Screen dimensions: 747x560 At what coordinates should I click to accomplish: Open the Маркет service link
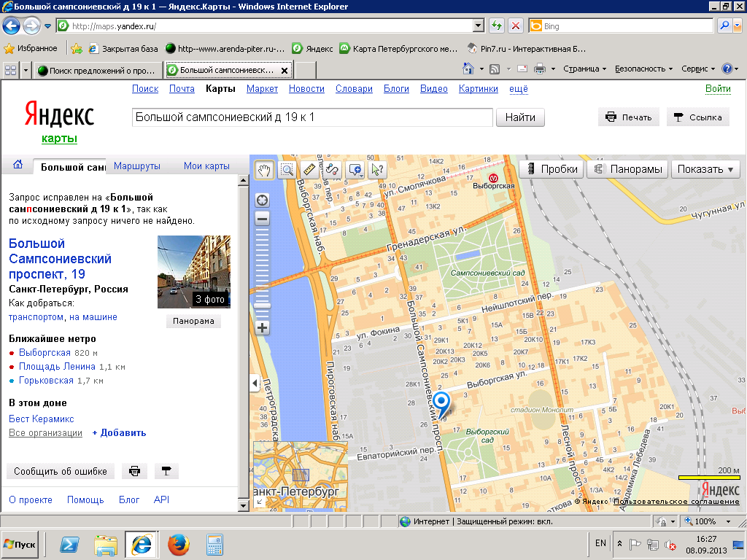point(262,88)
